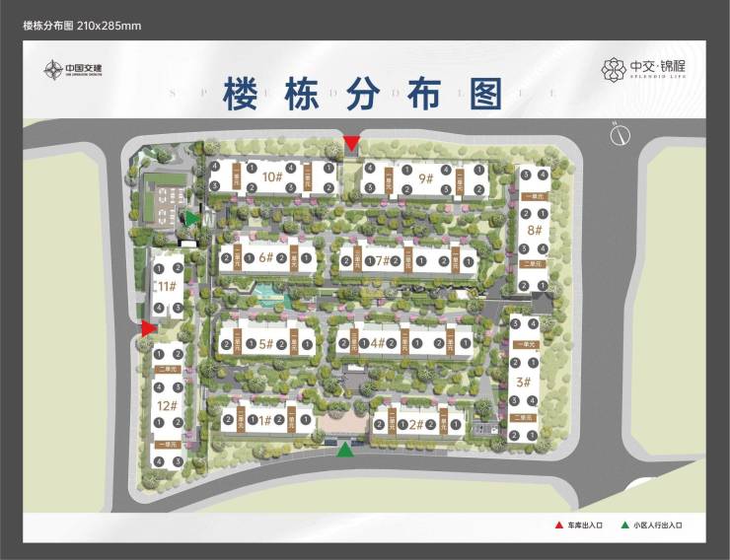This screenshot has width=730, height=560.
Task: Select building label 7#
Action: [x=383, y=260]
